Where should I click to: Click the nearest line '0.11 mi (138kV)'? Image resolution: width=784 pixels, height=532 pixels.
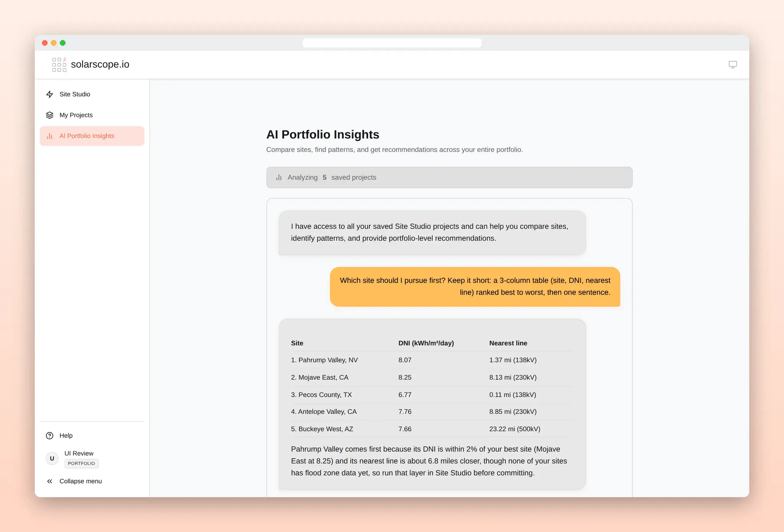coord(513,395)
